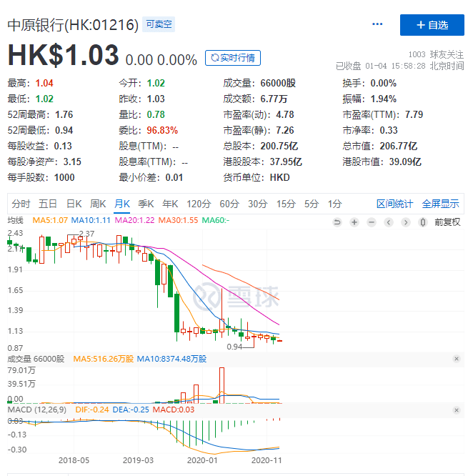Click the MA5:1.07 moving average label
Image resolution: width=473 pixels, height=476 pixels.
pos(50,220)
